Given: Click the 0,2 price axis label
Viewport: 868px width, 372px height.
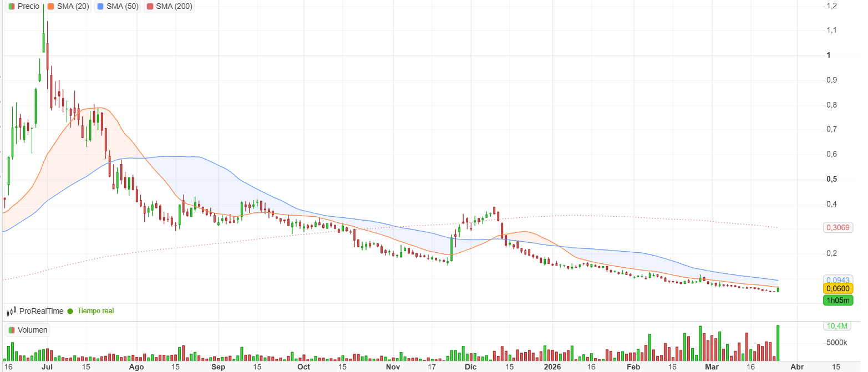Looking at the screenshot, I should pos(831,253).
